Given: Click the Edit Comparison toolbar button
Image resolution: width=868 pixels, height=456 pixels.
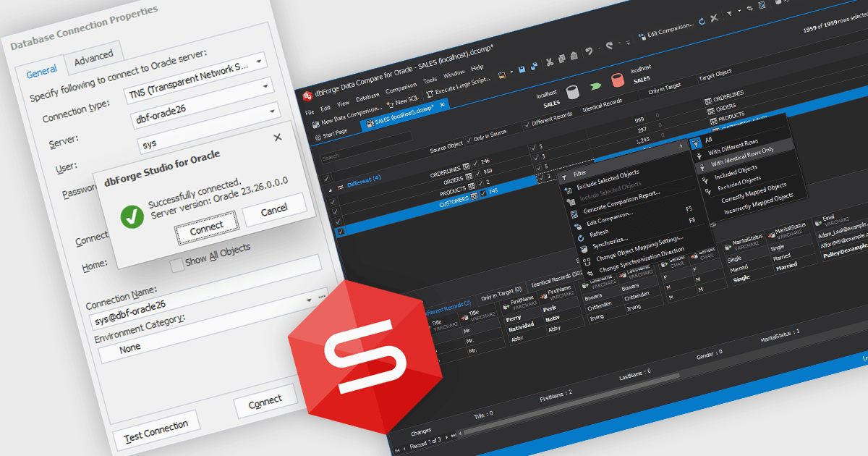Looking at the screenshot, I should coord(667,30).
